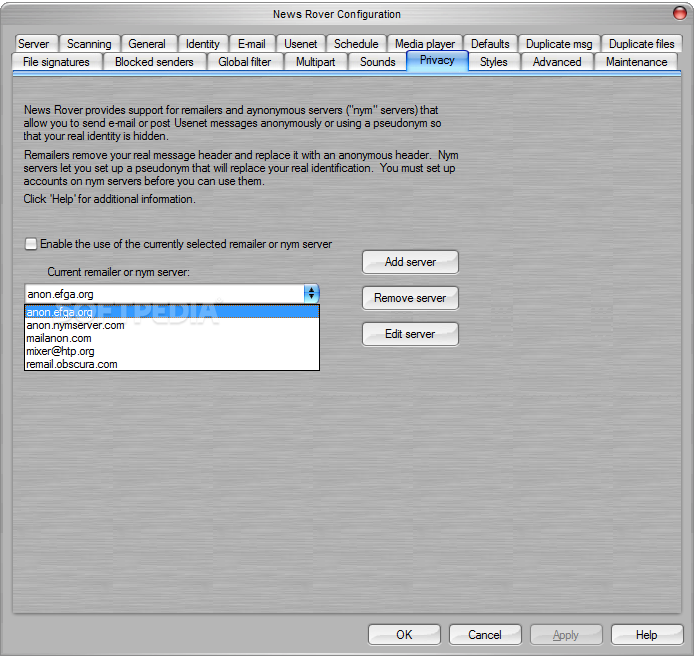Enable use of selected remailer checkbox

(x=31, y=244)
